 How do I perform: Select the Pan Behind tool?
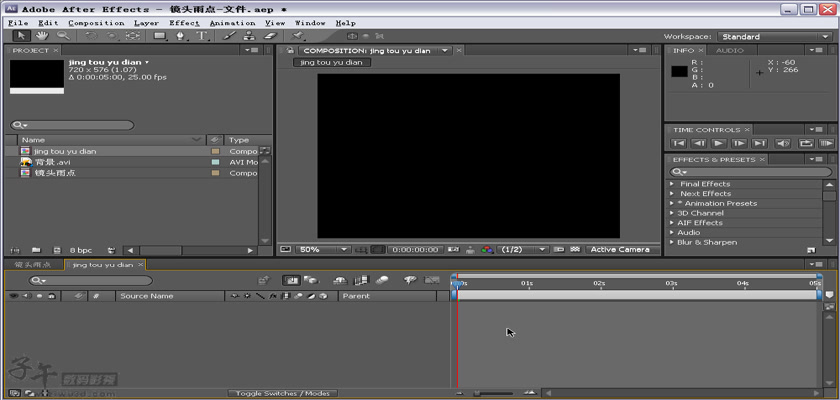point(133,36)
